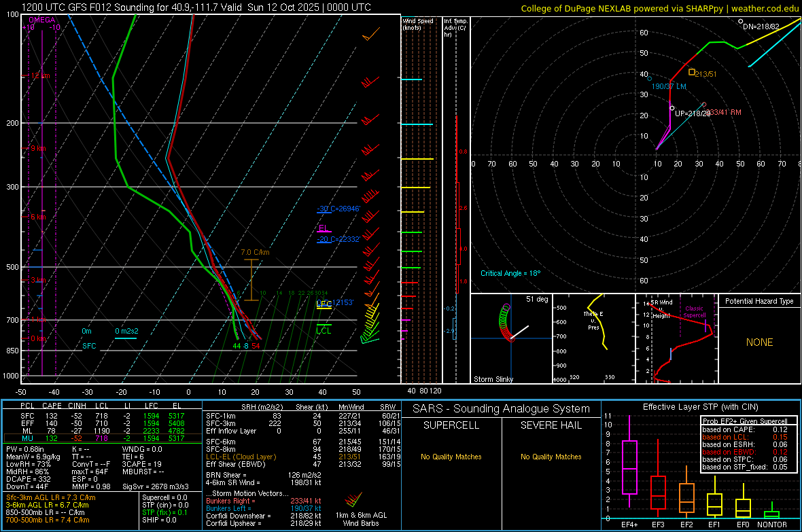This screenshot has width=802, height=532.
Task: Click the green LCL level marker
Action: 324,329
